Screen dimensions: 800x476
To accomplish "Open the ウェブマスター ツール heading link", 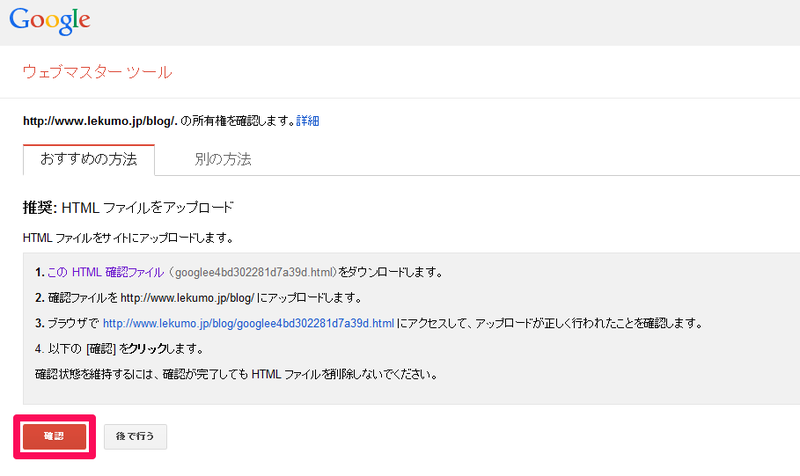I will coord(97,72).
